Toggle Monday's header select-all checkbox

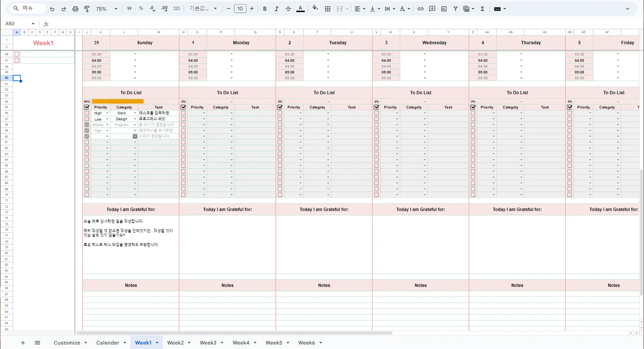click(183, 107)
